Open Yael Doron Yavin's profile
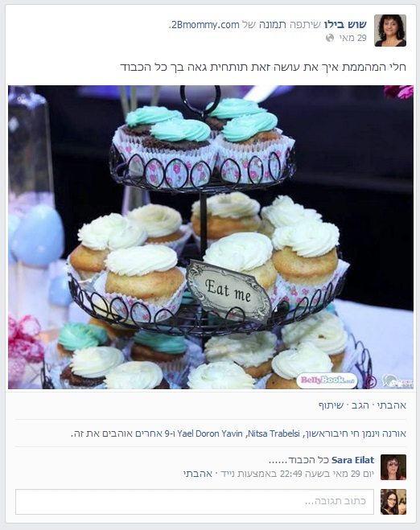 coord(210,433)
